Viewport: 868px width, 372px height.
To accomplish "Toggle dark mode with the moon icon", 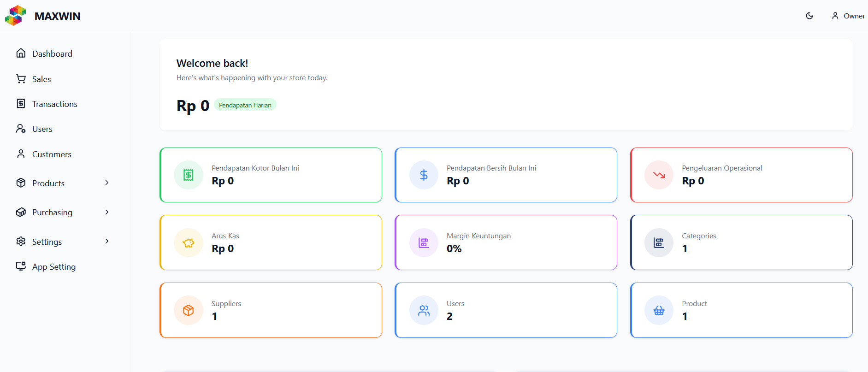I will (x=809, y=16).
